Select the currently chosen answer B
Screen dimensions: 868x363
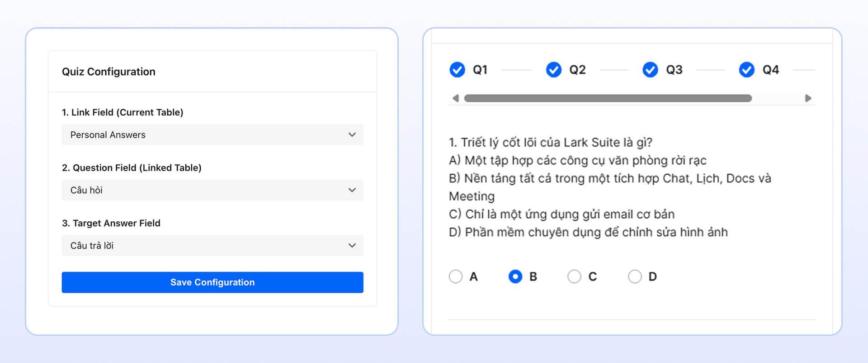pos(515,276)
